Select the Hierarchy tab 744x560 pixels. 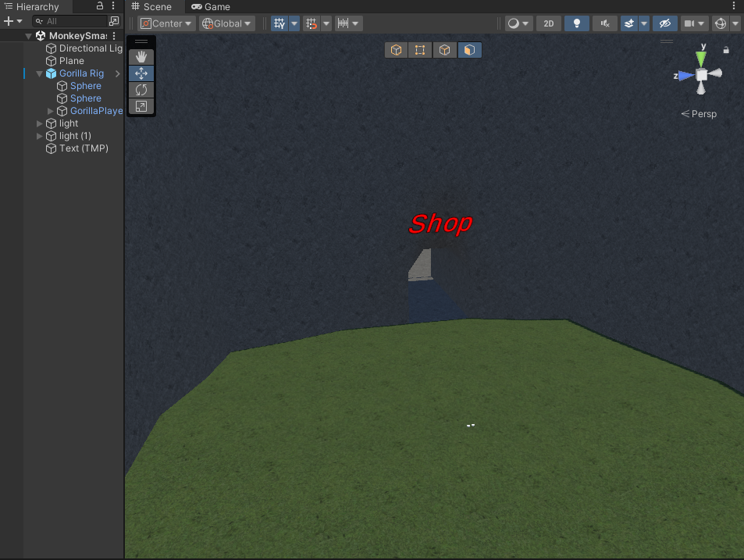[31, 7]
